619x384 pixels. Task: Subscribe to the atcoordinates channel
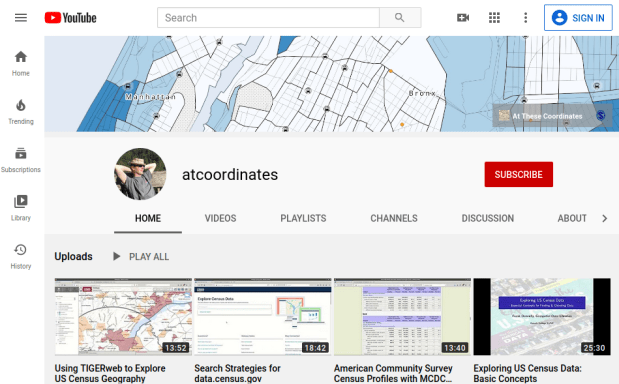[x=519, y=174]
